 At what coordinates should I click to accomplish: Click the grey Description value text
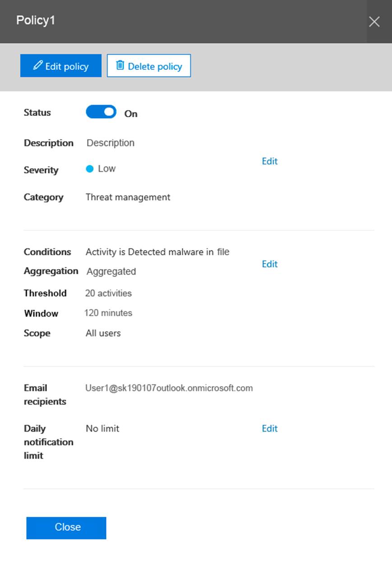[x=111, y=143]
